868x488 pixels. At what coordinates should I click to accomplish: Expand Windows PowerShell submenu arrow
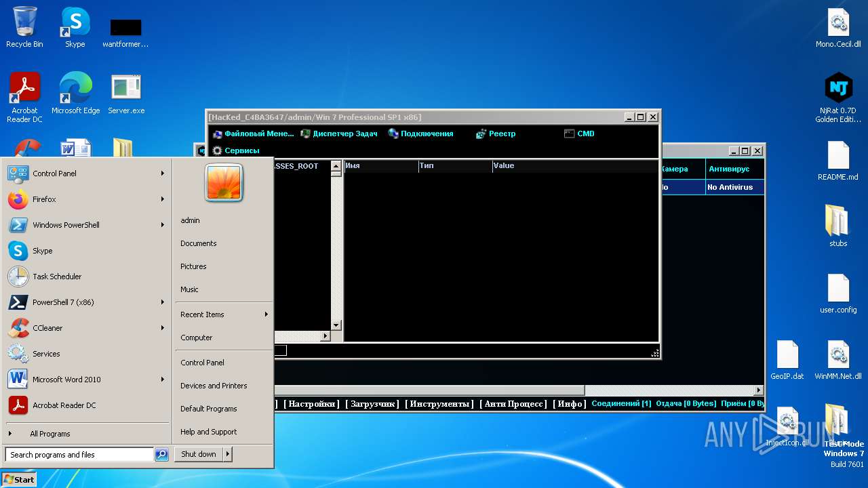click(163, 225)
